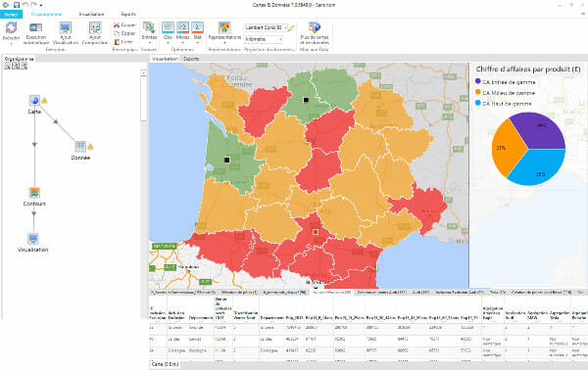Viewport: 588px width, 370px height.
Task: Click the orange CA Milieu de gamme swatch
Action: [x=478, y=92]
